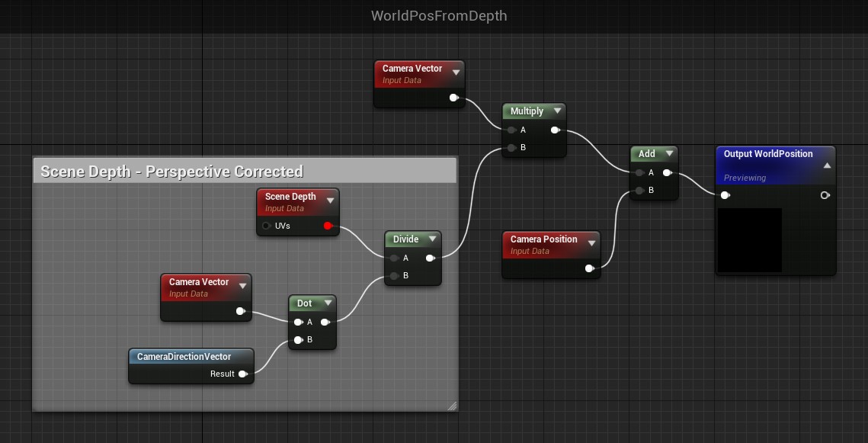Viewport: 868px width, 443px height.
Task: Click the Output WorldPosition input pin
Action: (725, 195)
